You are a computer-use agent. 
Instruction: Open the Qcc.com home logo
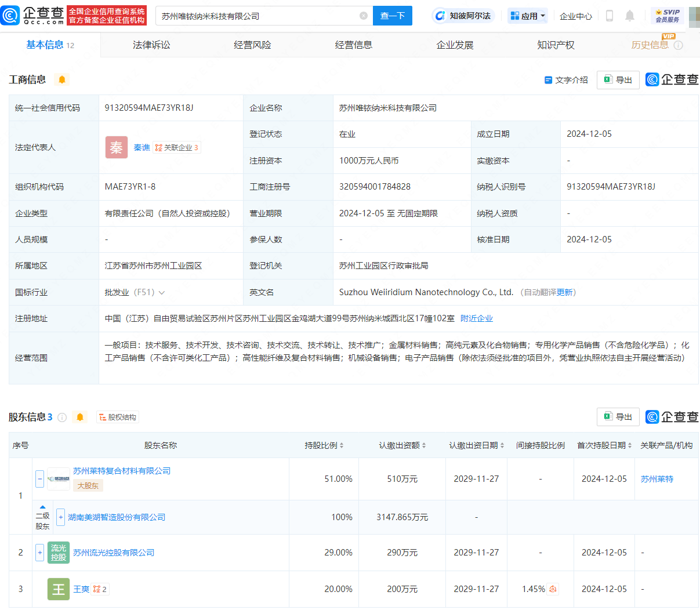(x=32, y=16)
